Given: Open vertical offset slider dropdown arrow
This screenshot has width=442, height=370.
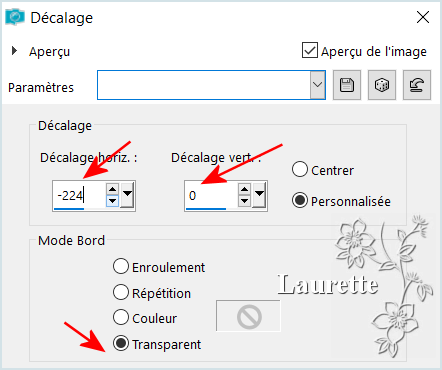Looking at the screenshot, I should click(x=259, y=195).
